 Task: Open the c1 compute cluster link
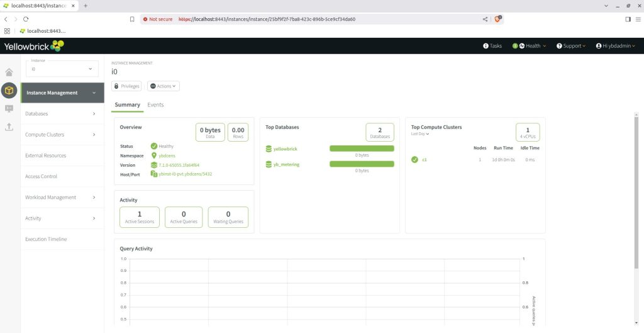tap(425, 159)
